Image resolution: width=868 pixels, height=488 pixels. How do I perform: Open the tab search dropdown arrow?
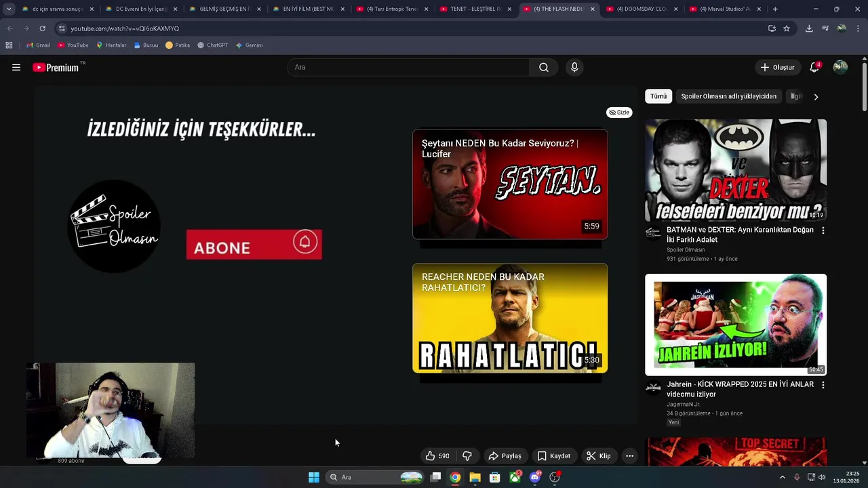(9, 9)
